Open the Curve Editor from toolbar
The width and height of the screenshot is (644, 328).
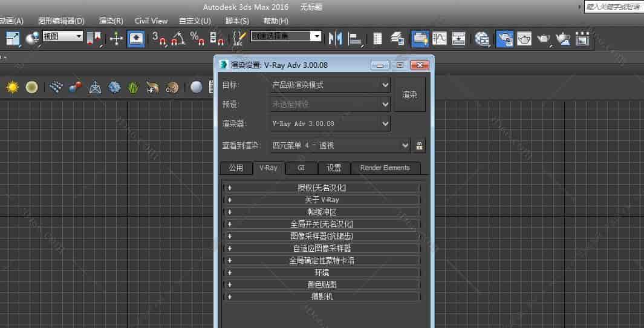439,38
